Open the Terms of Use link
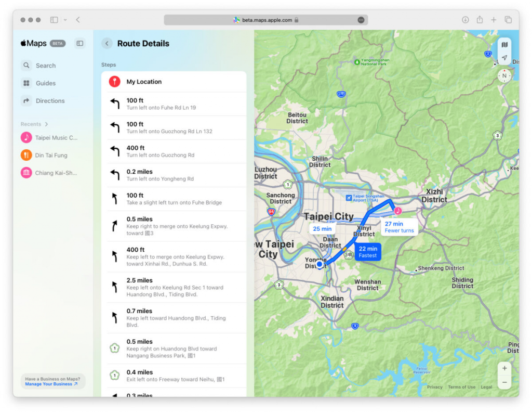 click(462, 387)
